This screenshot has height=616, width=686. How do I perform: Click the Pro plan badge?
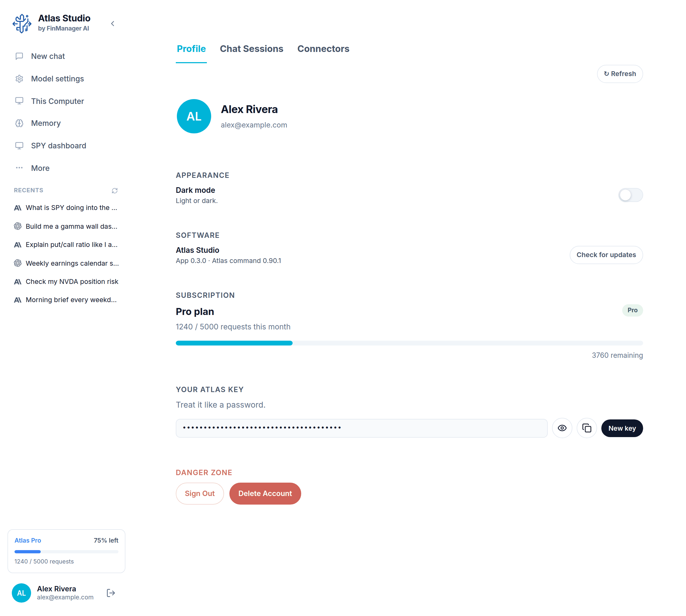(632, 310)
